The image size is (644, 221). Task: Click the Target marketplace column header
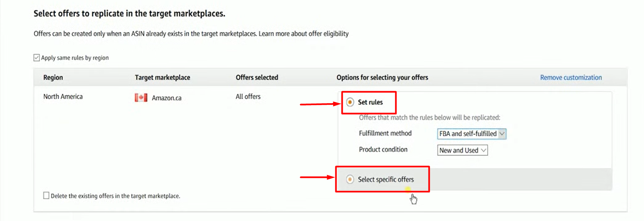(x=162, y=78)
